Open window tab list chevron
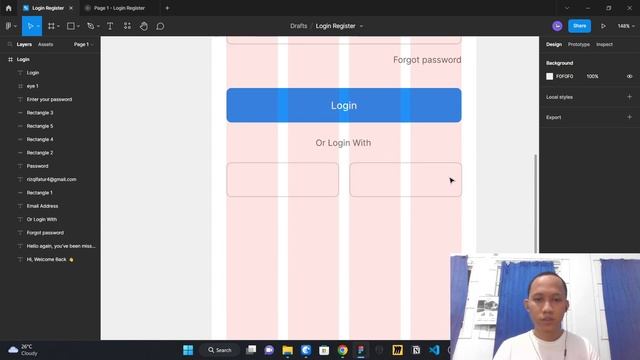Screen dimensions: 640x360 pos(567,8)
